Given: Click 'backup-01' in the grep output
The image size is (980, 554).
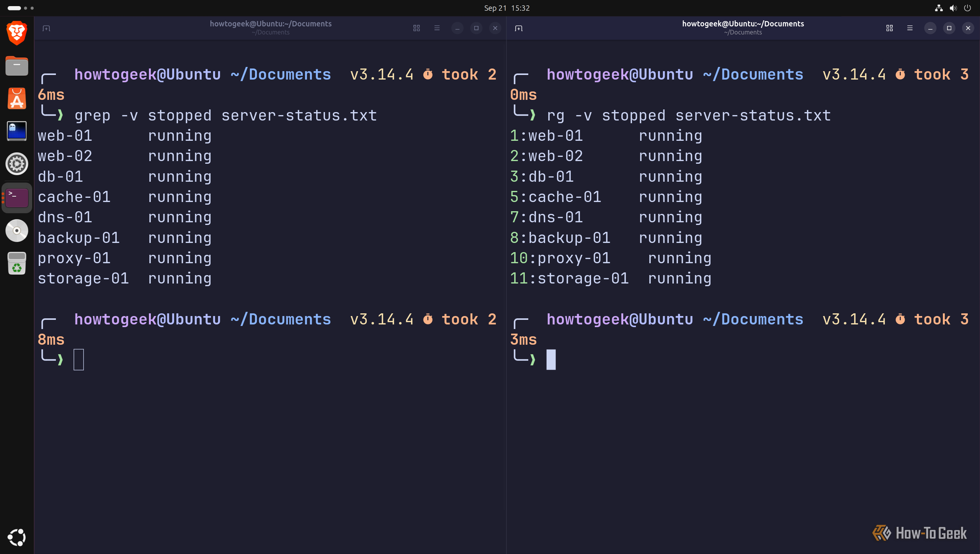Looking at the screenshot, I should point(78,238).
